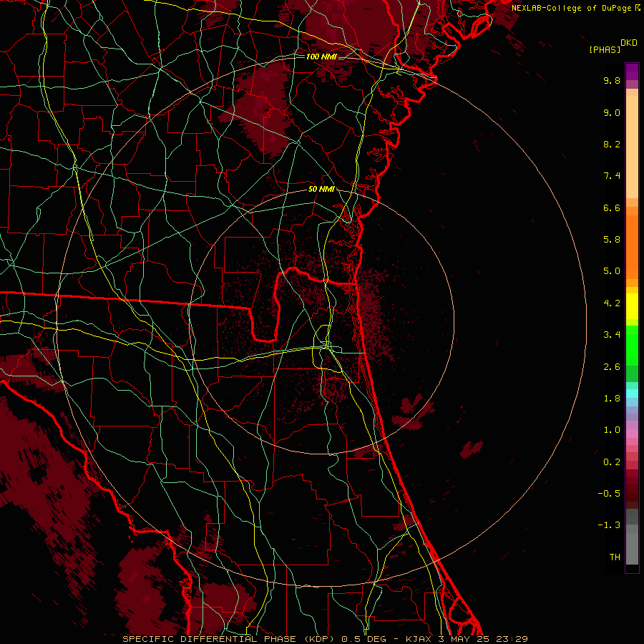Click the orange segment of the color bar
This screenshot has width=644, height=644.
click(632, 246)
